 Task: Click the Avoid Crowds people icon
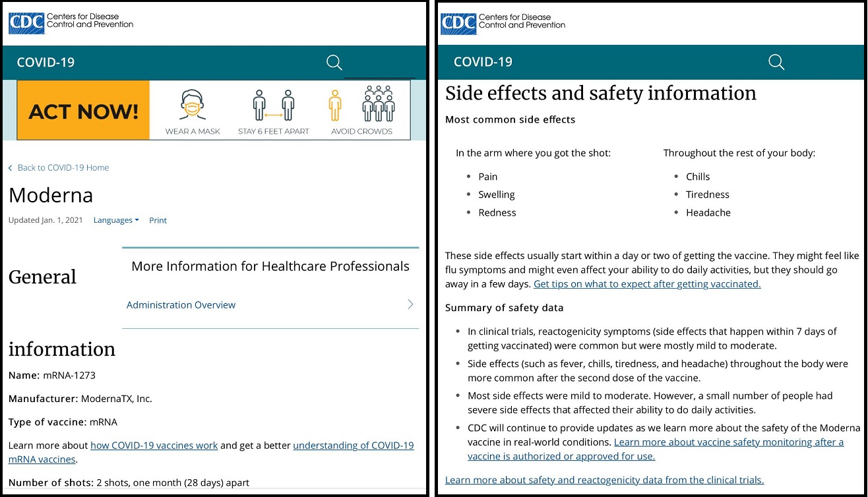pos(361,104)
